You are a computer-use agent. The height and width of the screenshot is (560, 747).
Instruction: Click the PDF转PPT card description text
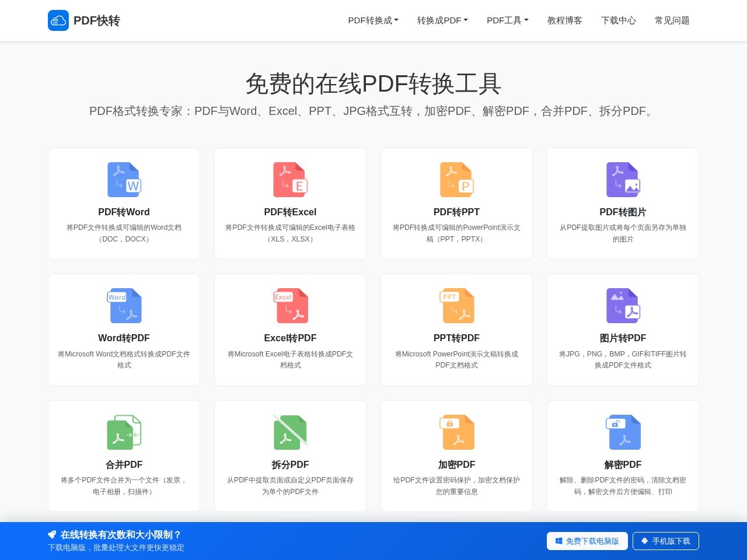point(457,233)
